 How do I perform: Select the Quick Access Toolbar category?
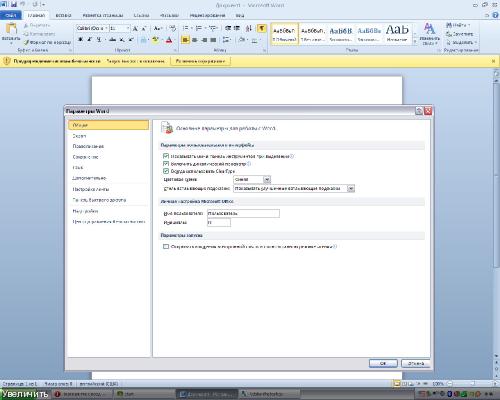(108, 200)
